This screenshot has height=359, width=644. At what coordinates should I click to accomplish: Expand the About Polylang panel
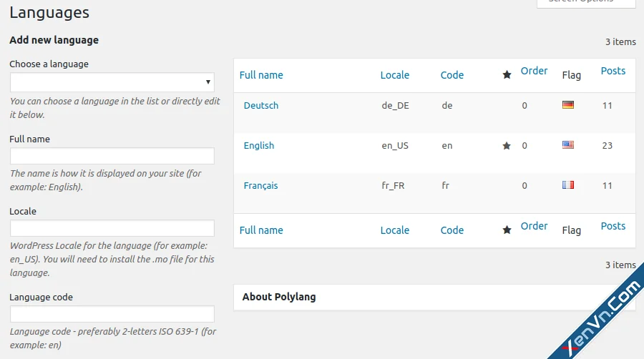tap(434, 297)
